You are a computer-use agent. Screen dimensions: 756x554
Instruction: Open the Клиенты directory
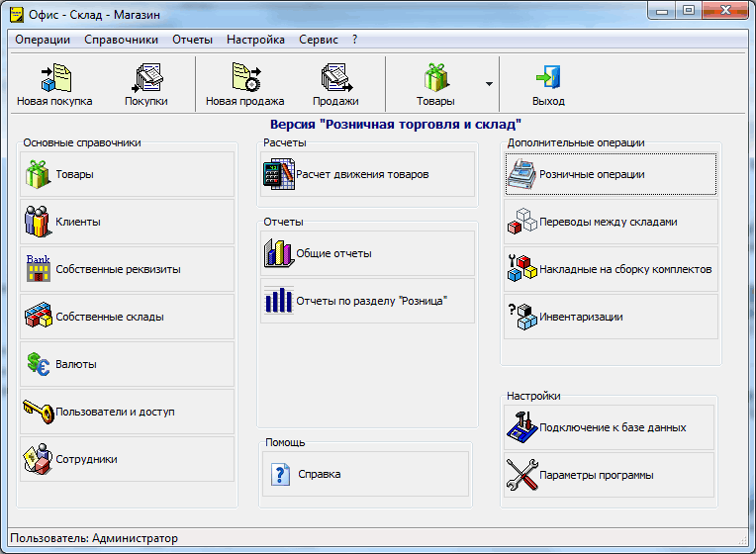(38, 222)
